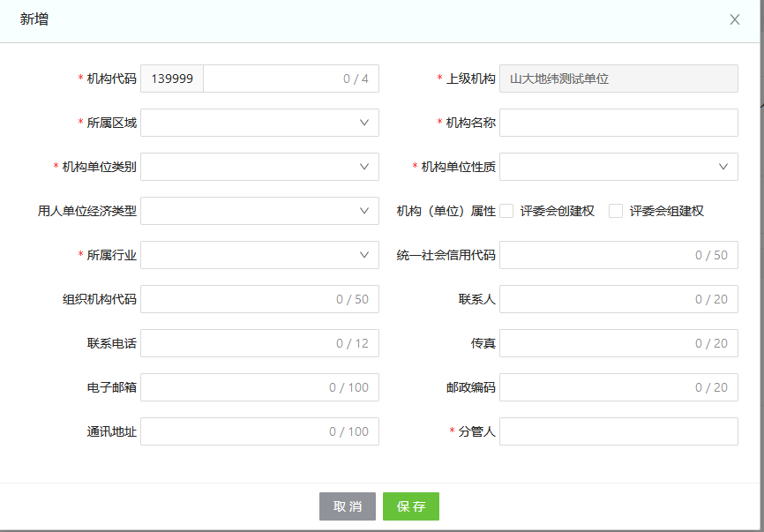Open the 机构单位性质 dropdown list
The width and height of the screenshot is (764, 532).
click(618, 167)
